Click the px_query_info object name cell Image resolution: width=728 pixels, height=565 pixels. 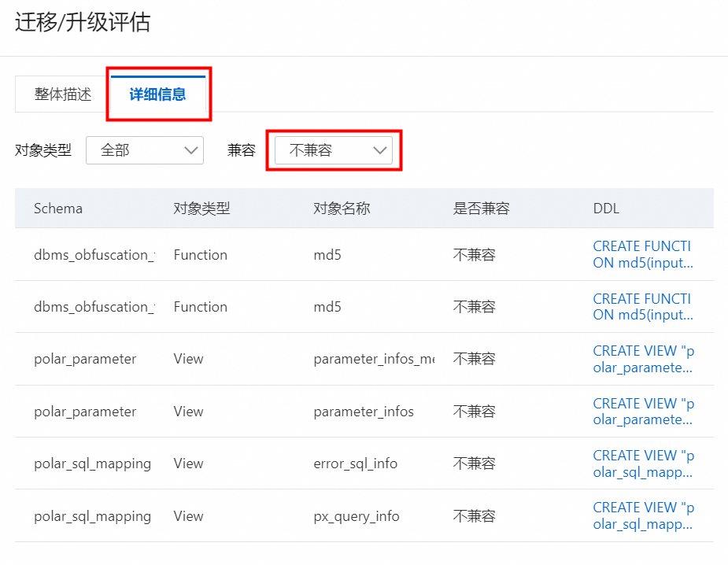tap(356, 515)
